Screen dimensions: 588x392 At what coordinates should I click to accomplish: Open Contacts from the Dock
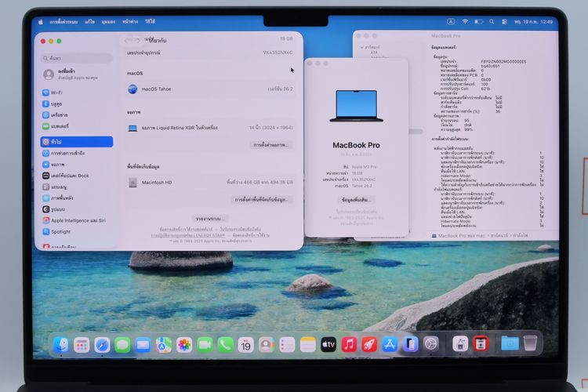(x=267, y=344)
